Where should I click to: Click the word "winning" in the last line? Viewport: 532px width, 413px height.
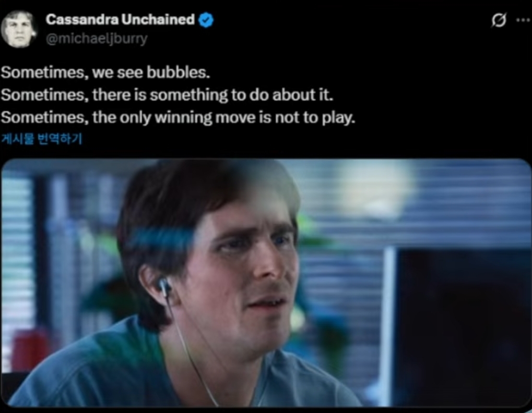[x=183, y=118]
